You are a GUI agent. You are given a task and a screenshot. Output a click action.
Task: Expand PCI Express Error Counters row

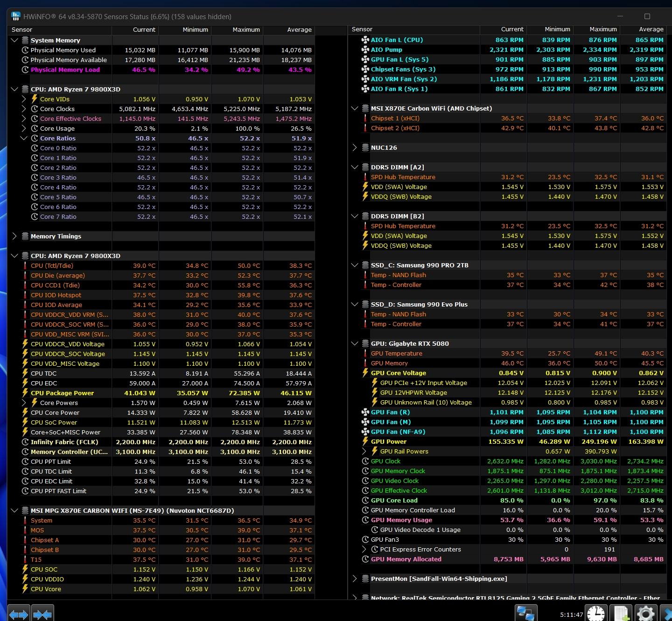click(x=364, y=549)
